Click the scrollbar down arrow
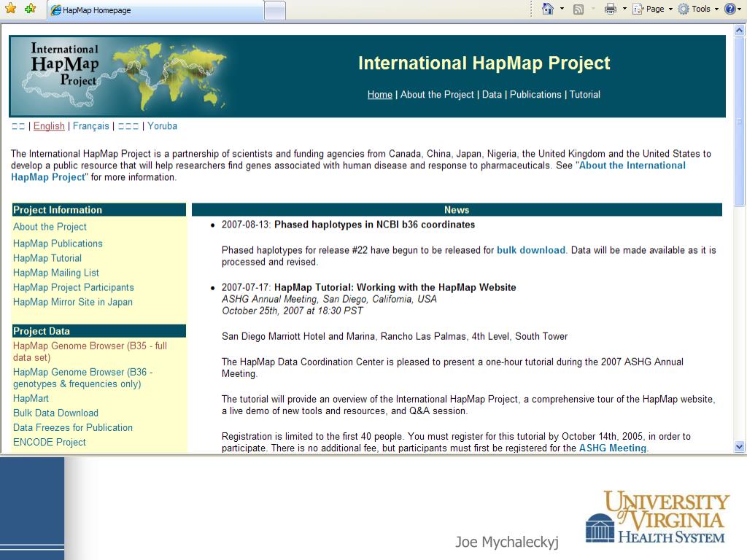Screen dimensions: 747x560 coord(740,447)
